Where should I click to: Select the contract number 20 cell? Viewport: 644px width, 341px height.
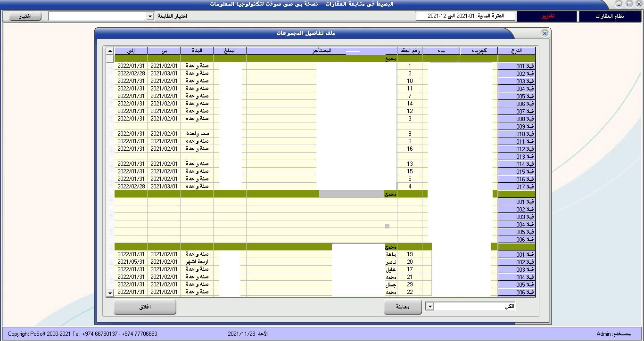pyautogui.click(x=410, y=262)
